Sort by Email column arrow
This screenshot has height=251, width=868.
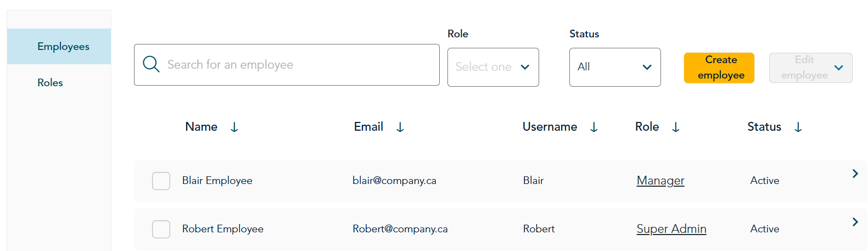pos(400,127)
